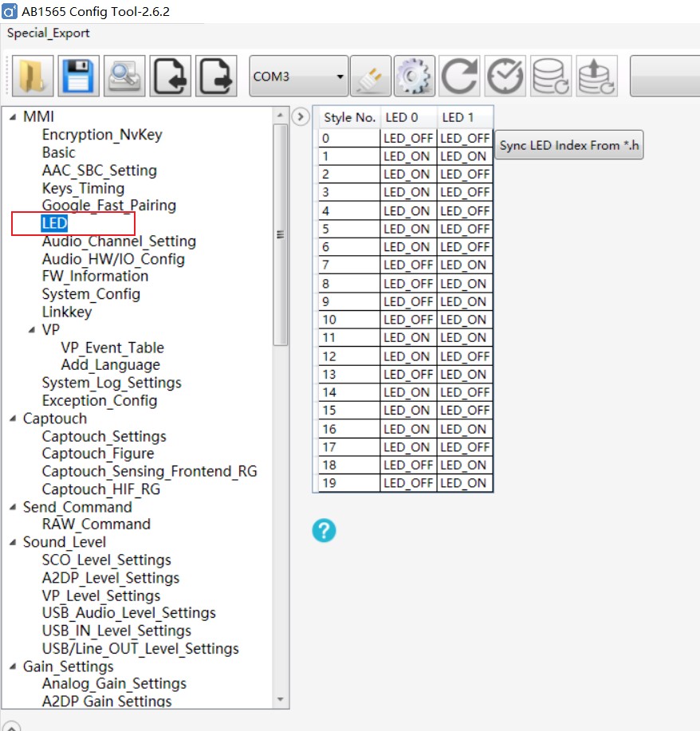Click the magnifier search toolbar icon

pyautogui.click(x=124, y=77)
